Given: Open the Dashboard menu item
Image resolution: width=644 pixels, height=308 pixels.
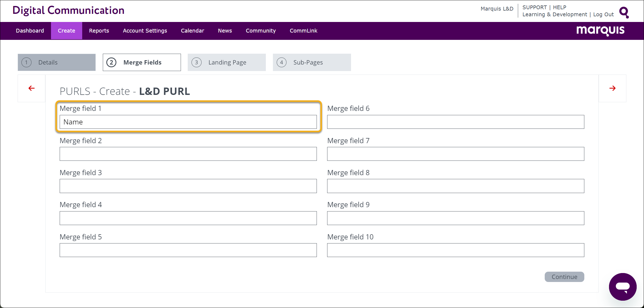Looking at the screenshot, I should 30,31.
